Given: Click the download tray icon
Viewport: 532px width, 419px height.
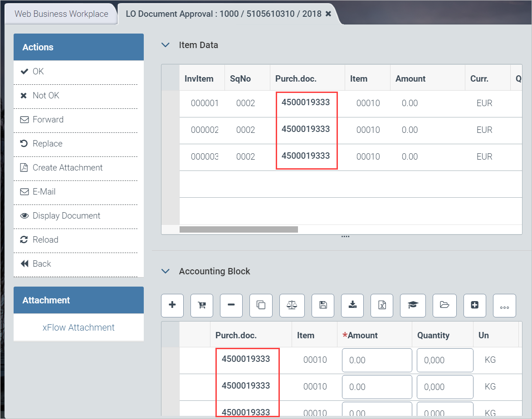Looking at the screenshot, I should pos(352,305).
